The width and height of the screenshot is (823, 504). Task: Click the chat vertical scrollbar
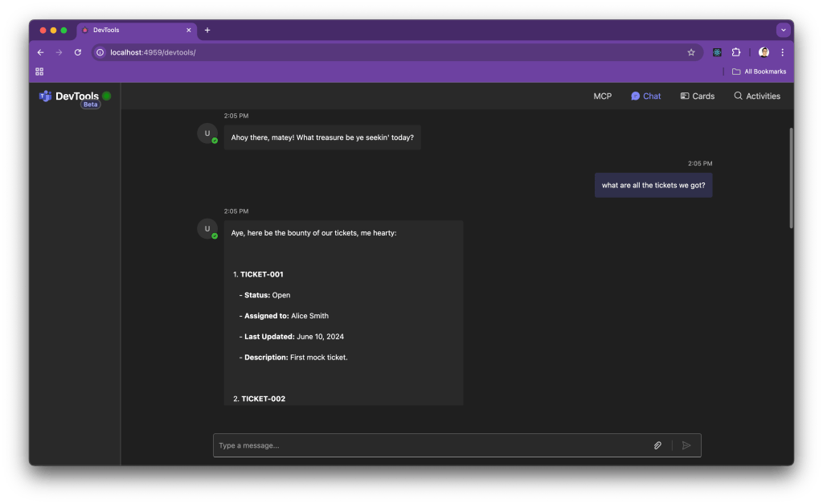791,177
